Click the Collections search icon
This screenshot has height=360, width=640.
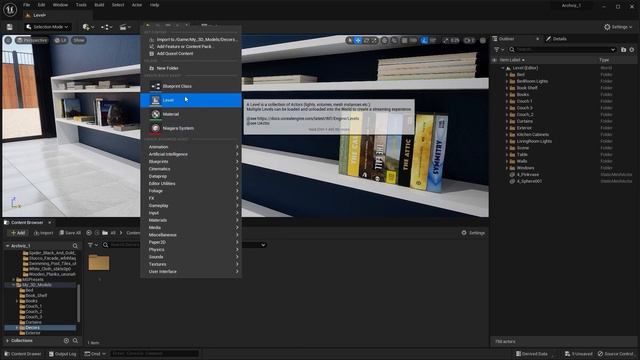[75, 340]
